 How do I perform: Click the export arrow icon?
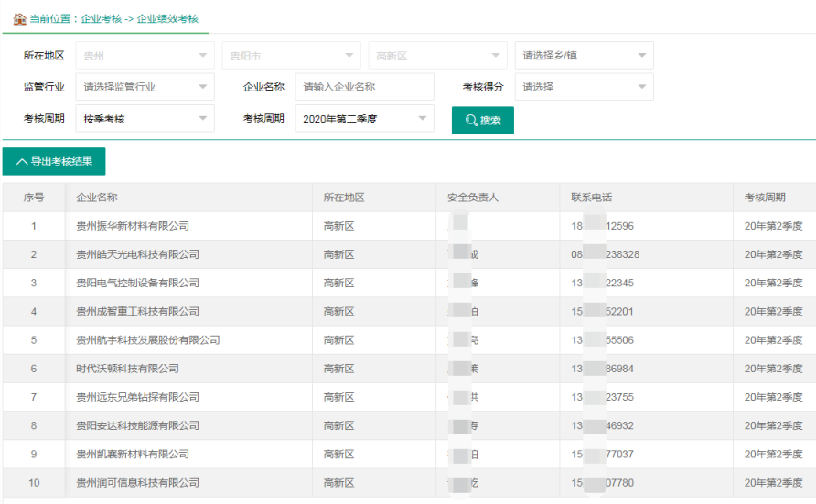[22, 162]
